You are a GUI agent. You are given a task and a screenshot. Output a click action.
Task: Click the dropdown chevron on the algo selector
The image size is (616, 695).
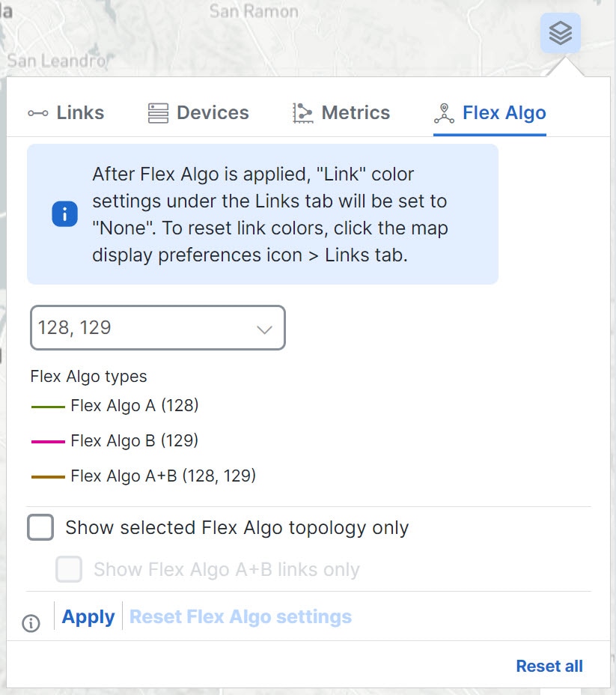click(x=263, y=328)
